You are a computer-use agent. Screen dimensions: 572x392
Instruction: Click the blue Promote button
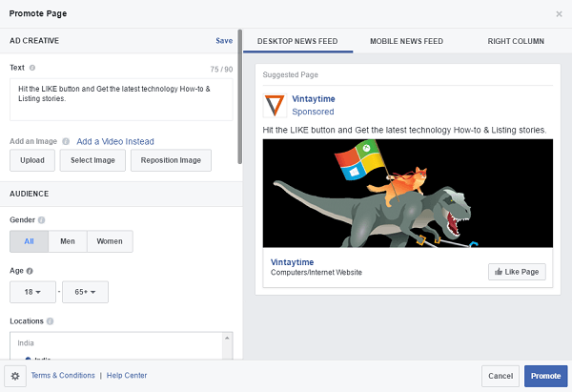click(545, 376)
